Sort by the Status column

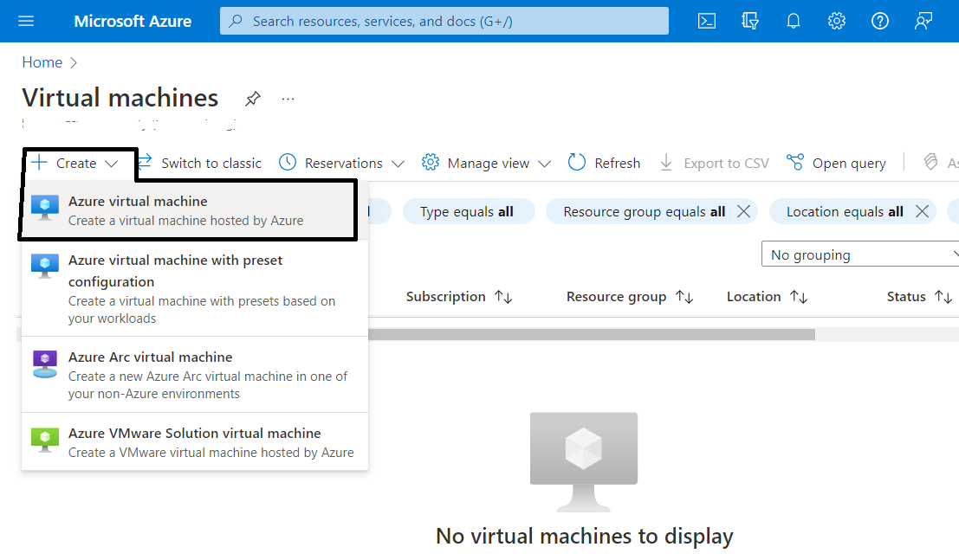[919, 297]
